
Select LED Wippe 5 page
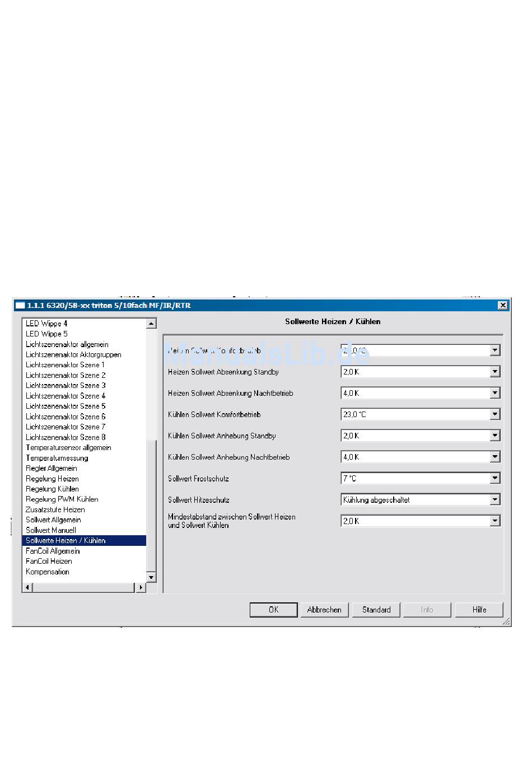point(46,334)
